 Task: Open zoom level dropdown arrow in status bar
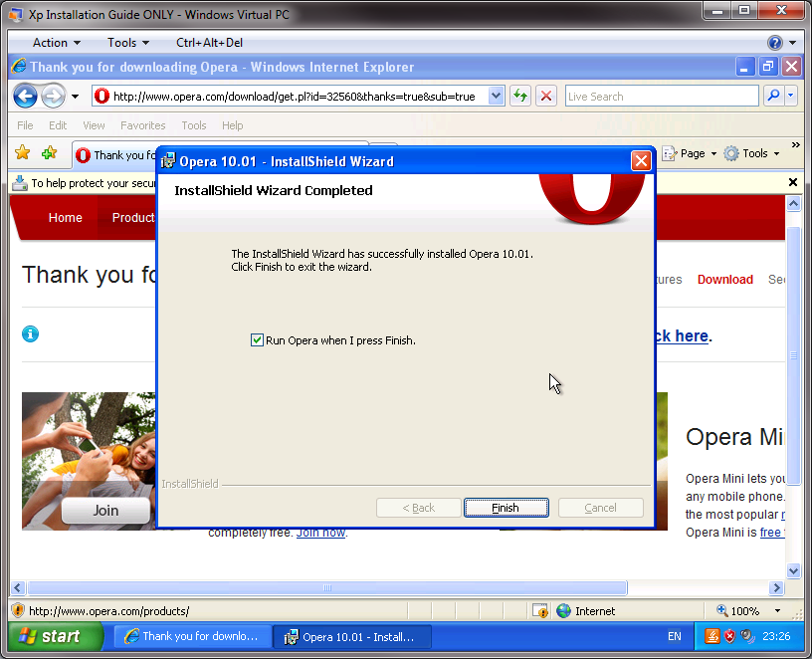pyautogui.click(x=777, y=611)
